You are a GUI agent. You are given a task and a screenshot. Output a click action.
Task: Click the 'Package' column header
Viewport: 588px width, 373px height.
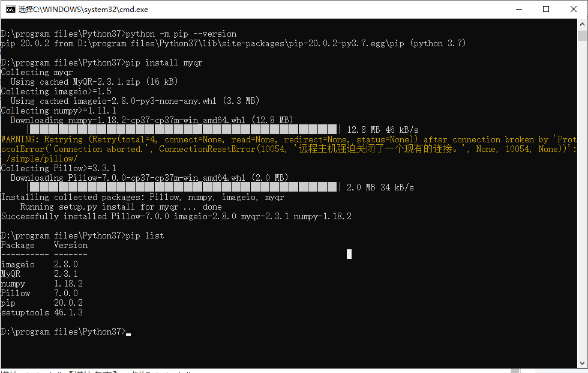tap(18, 246)
